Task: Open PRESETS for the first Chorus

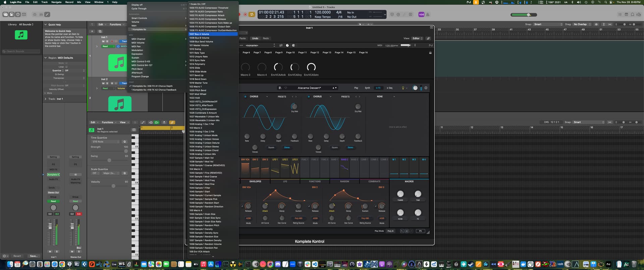Action: pyautogui.click(x=282, y=97)
